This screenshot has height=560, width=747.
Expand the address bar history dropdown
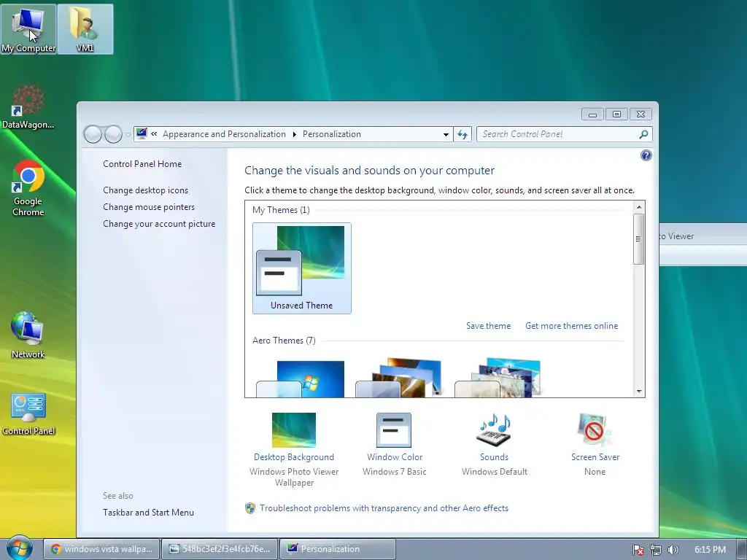click(x=446, y=134)
